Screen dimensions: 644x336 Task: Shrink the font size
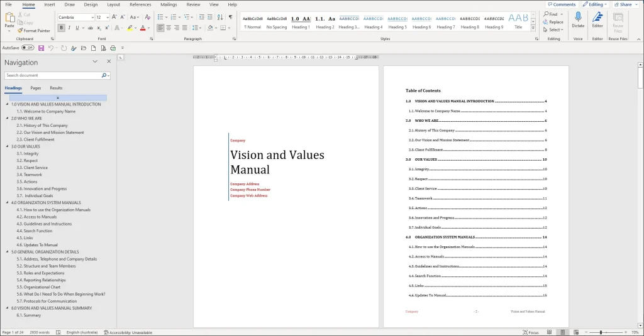122,17
